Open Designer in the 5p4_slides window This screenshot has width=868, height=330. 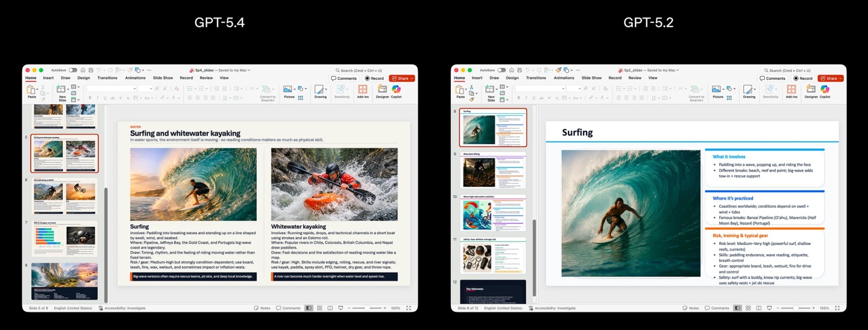[382, 92]
